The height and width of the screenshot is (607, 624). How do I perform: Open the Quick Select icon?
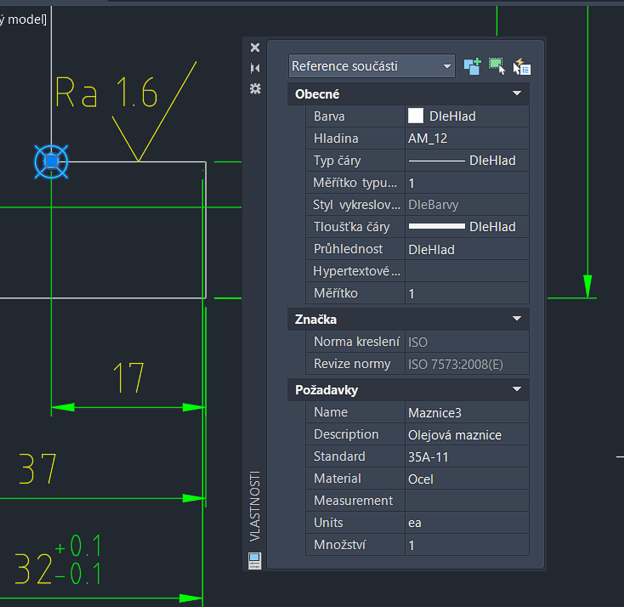521,66
